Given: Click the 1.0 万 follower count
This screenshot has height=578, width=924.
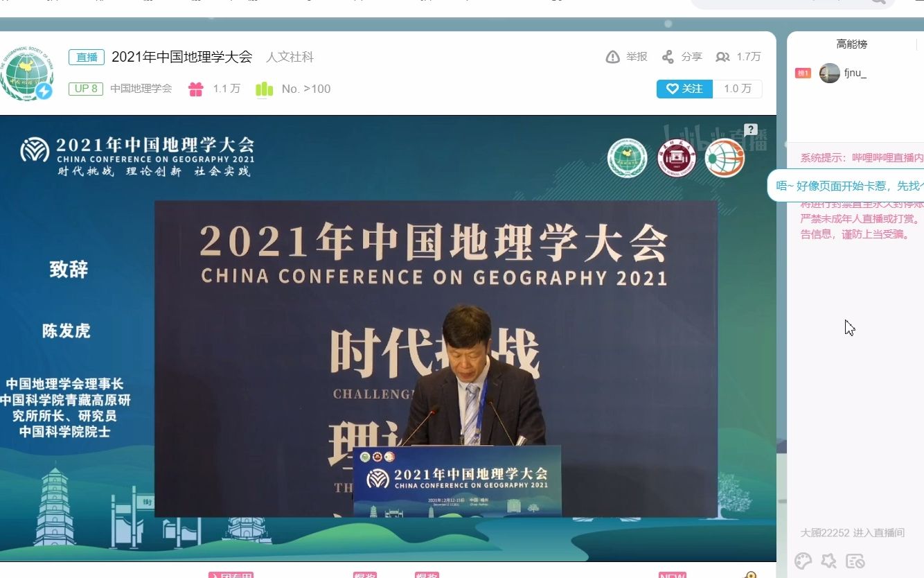Looking at the screenshot, I should pyautogui.click(x=737, y=89).
